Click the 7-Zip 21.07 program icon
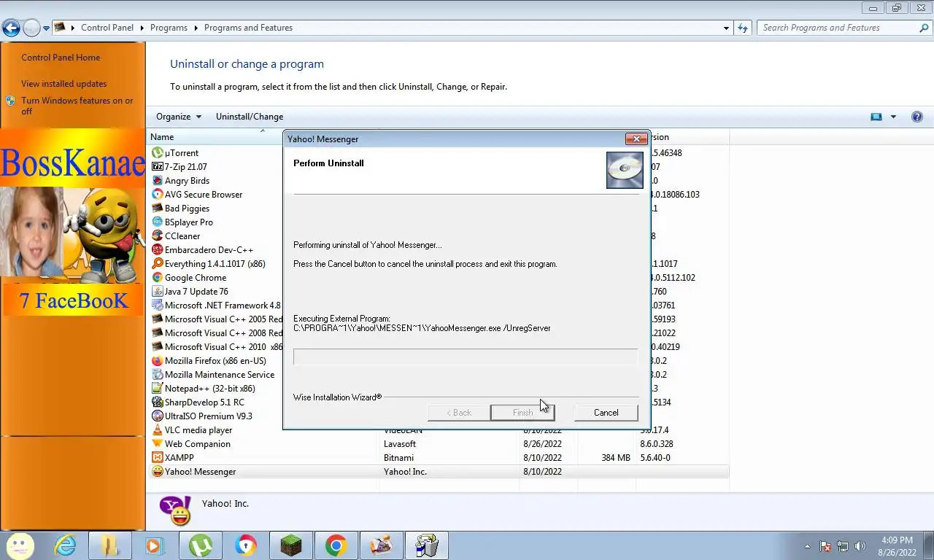The image size is (934, 560). (157, 167)
